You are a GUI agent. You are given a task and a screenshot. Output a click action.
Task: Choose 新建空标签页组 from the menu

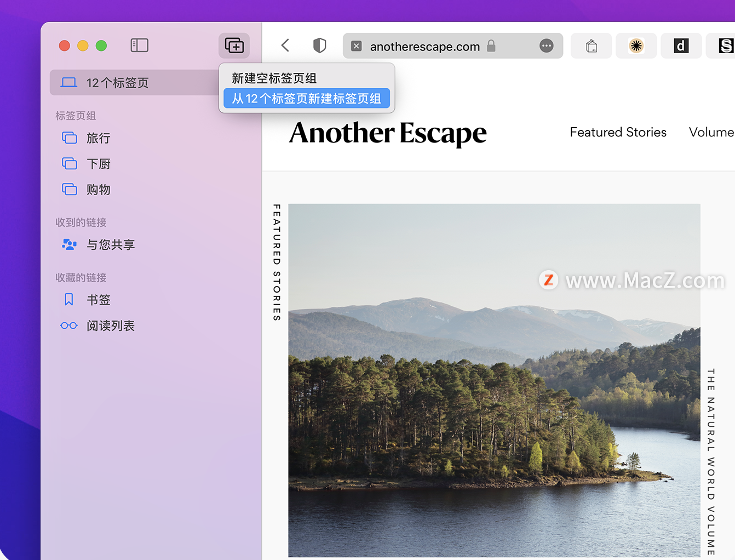click(307, 78)
